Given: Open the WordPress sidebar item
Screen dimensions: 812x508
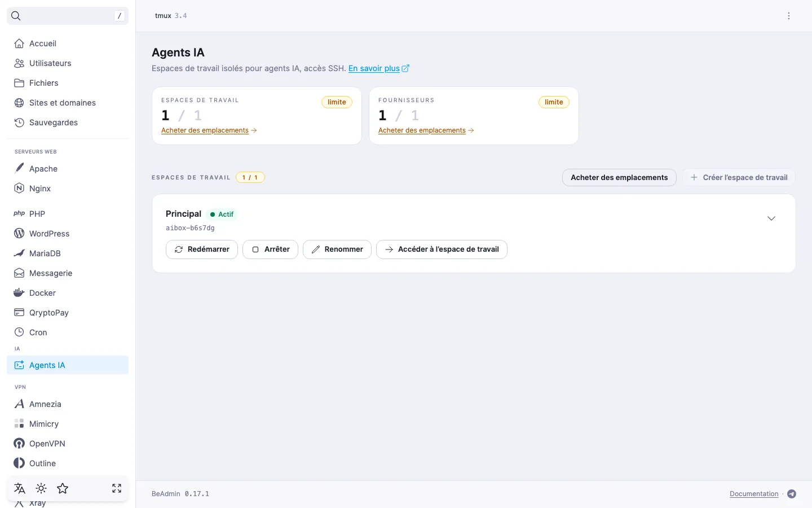Looking at the screenshot, I should click(68, 234).
